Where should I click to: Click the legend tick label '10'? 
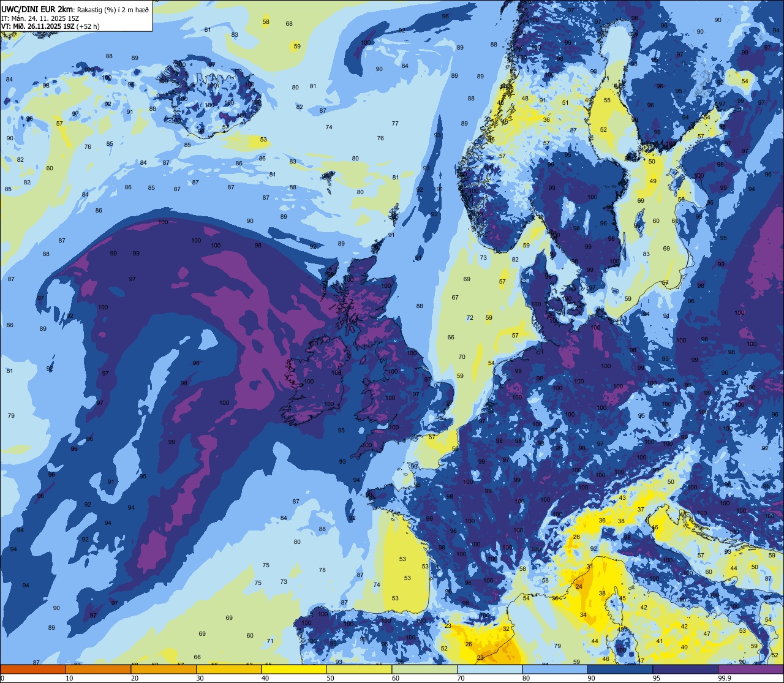click(69, 678)
